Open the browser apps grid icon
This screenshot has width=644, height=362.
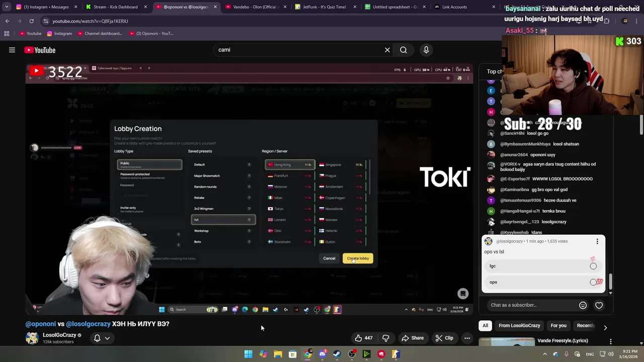pos(7,34)
